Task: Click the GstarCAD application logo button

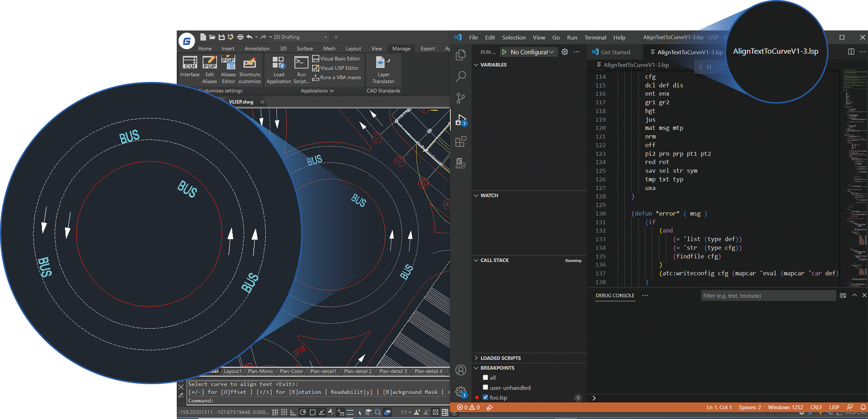Action: tap(187, 41)
